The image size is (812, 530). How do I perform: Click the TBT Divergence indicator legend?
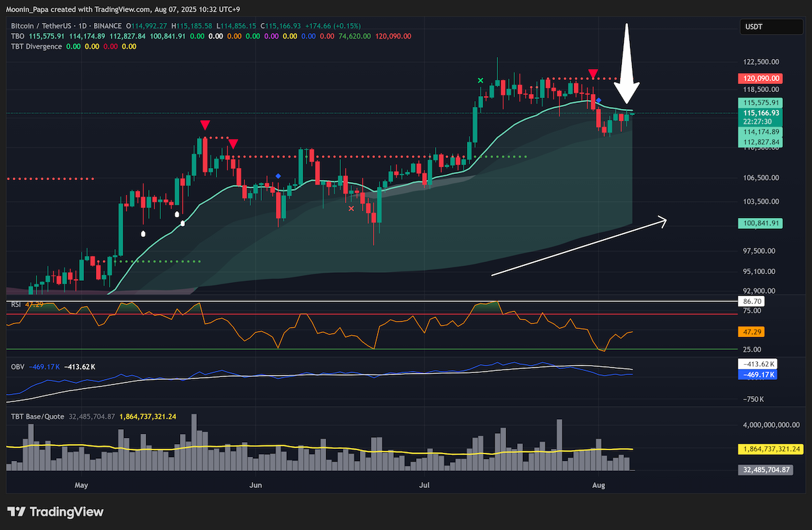click(36, 46)
